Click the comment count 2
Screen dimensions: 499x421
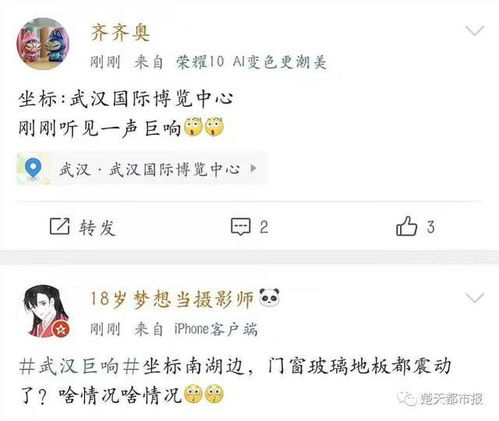pyautogui.click(x=264, y=227)
